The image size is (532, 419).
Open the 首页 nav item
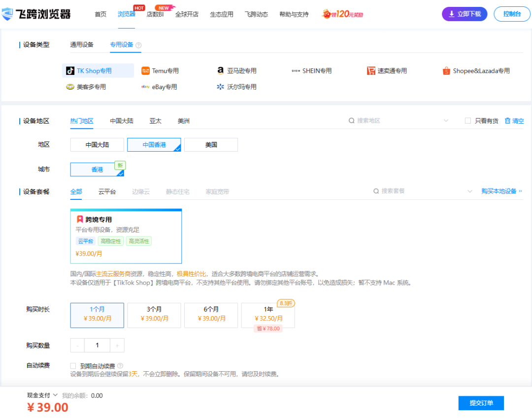(100, 14)
